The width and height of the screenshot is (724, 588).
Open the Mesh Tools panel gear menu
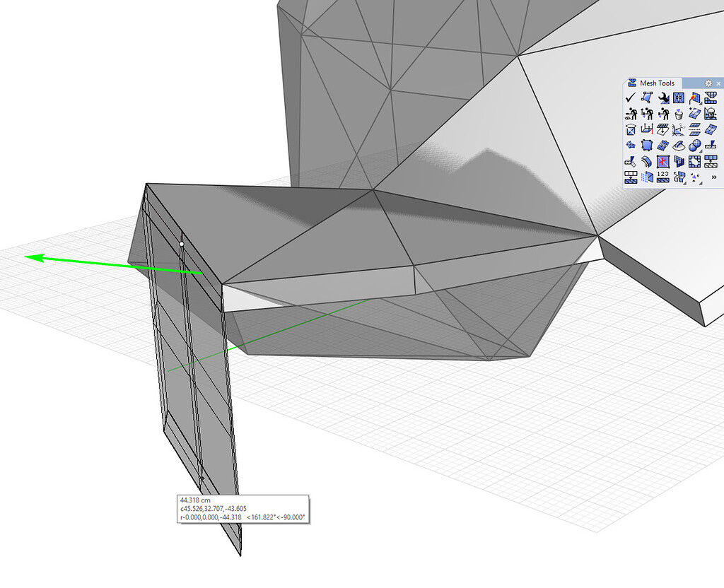pos(708,83)
